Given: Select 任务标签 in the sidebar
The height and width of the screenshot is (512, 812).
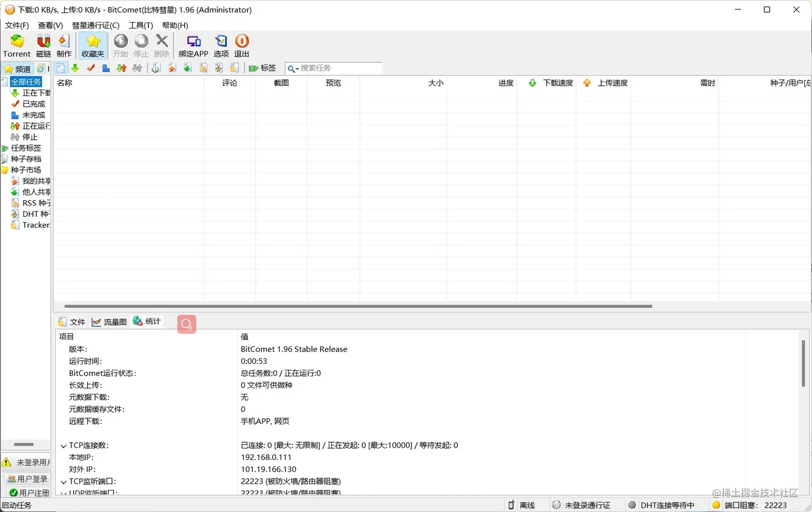Looking at the screenshot, I should pyautogui.click(x=26, y=148).
